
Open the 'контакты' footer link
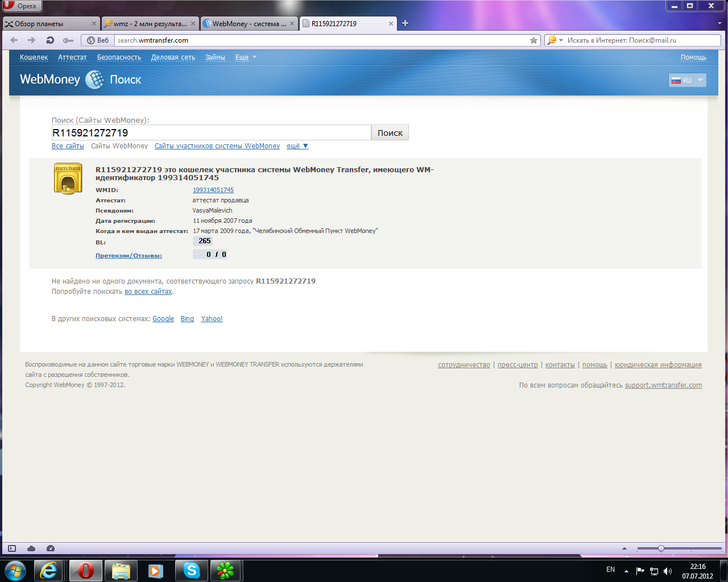pos(560,365)
